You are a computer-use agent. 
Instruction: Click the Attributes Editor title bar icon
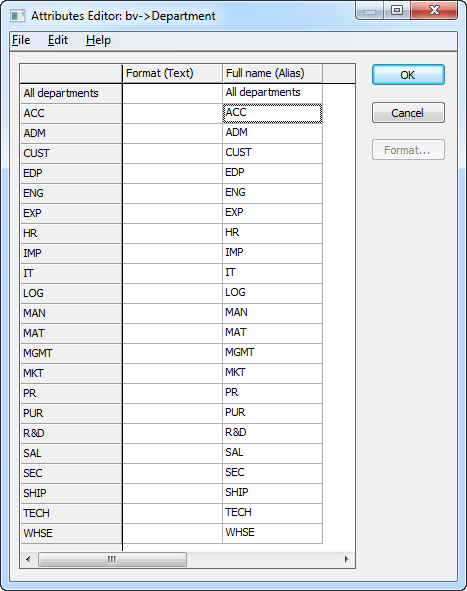click(17, 16)
